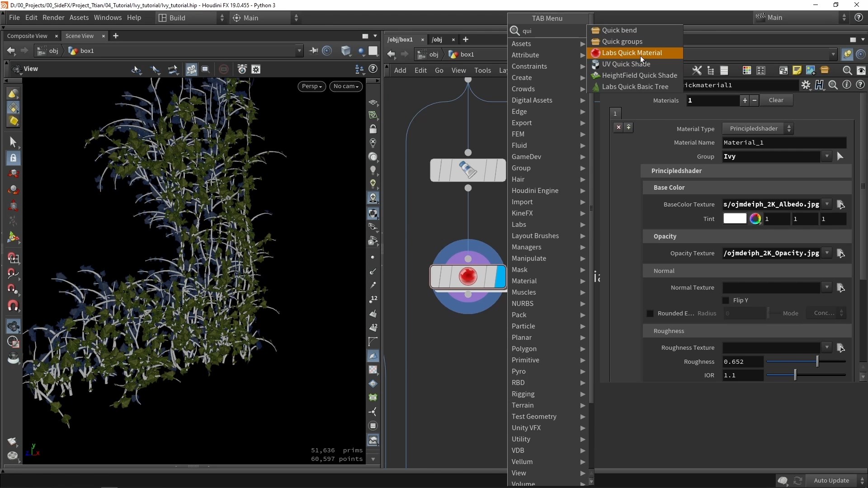868x488 pixels.
Task: Select the Labs Quick Material menu entry
Action: pyautogui.click(x=635, y=53)
